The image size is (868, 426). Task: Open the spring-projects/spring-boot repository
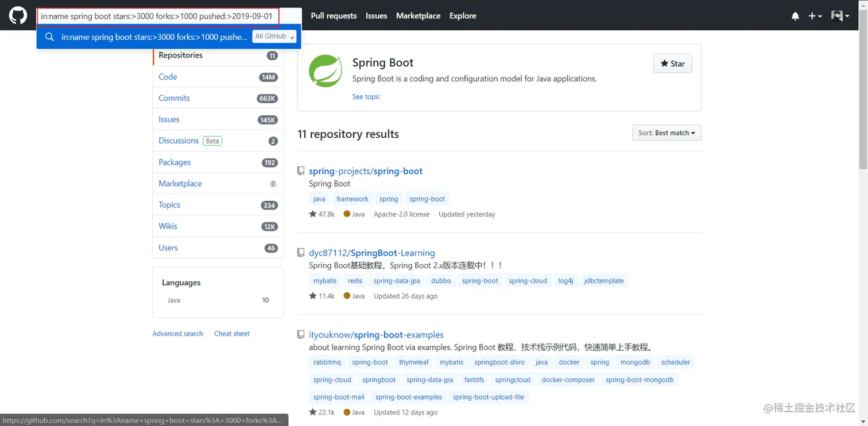coord(366,171)
